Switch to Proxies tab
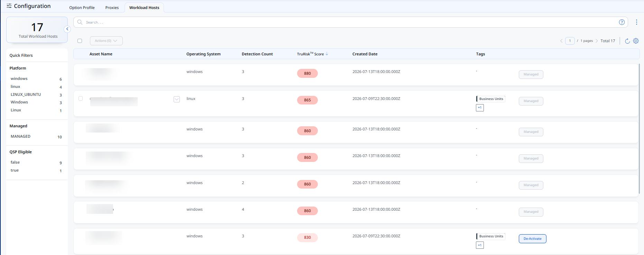The image size is (644, 255). pos(112,8)
